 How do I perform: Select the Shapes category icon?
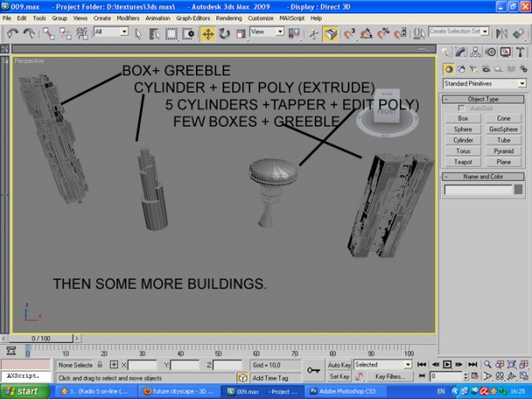tap(461, 69)
